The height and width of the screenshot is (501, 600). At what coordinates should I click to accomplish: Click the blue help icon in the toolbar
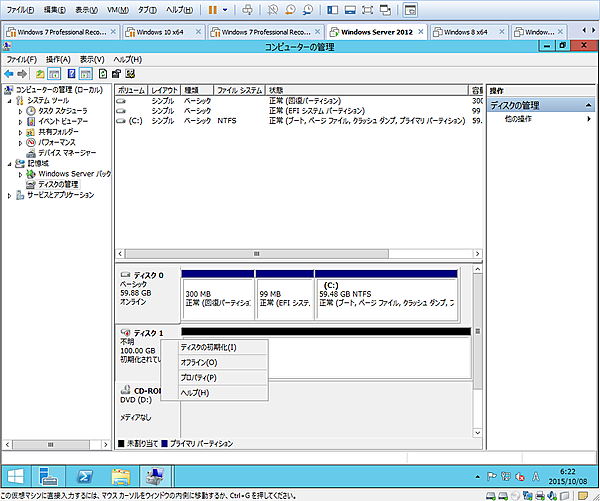71,74
